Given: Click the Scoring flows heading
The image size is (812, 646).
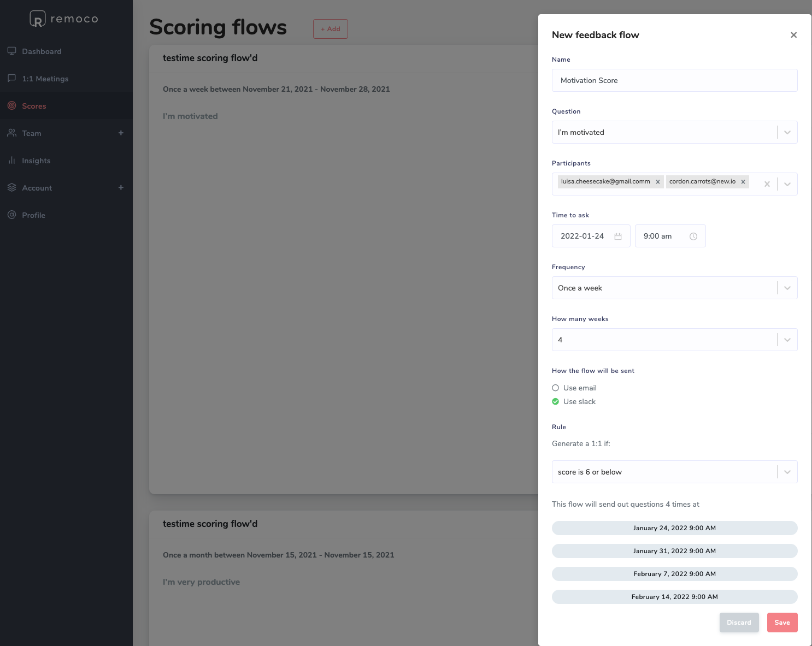Looking at the screenshot, I should pos(218,27).
